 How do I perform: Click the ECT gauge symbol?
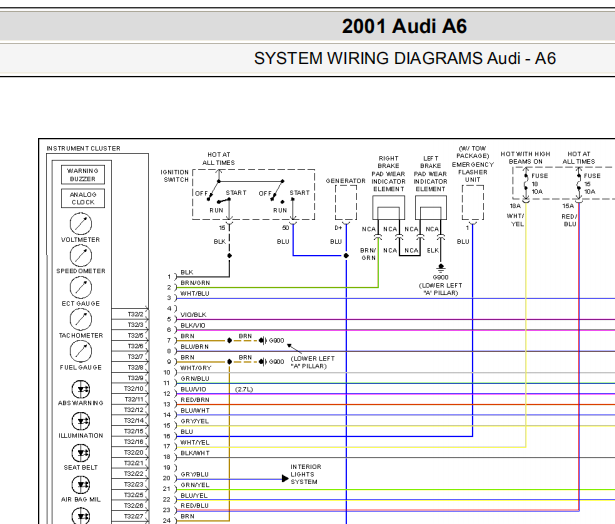click(x=81, y=287)
